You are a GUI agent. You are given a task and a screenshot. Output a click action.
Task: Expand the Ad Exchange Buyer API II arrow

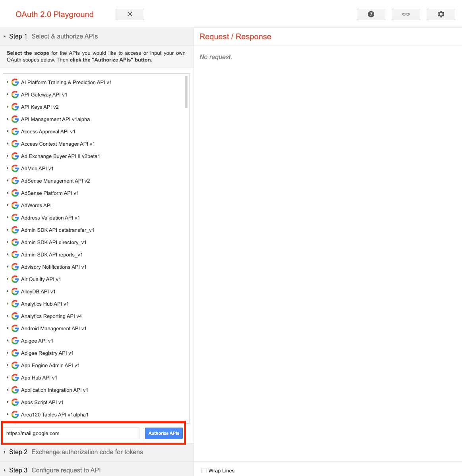point(7,156)
